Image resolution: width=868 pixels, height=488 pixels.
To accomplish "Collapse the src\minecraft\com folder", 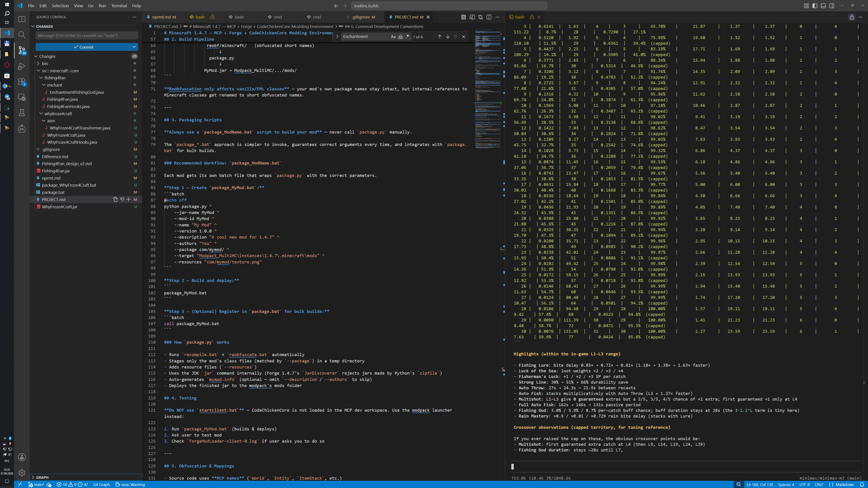I will click(x=85, y=71).
